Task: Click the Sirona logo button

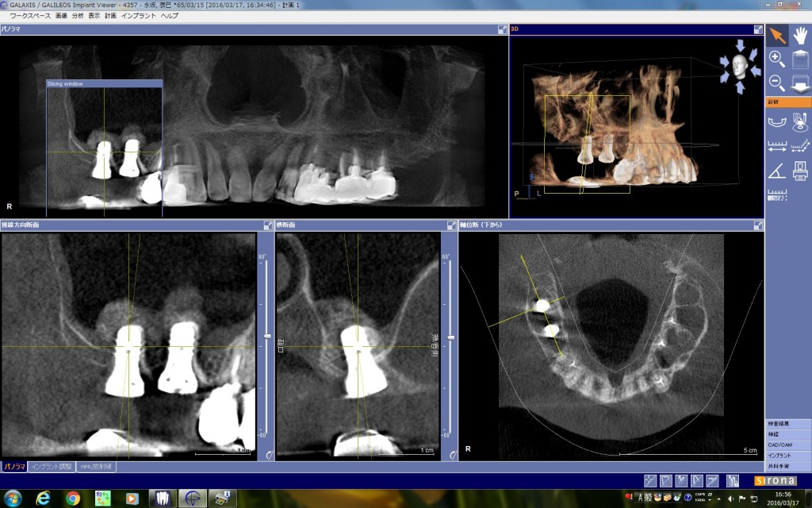Action: pyautogui.click(x=776, y=480)
